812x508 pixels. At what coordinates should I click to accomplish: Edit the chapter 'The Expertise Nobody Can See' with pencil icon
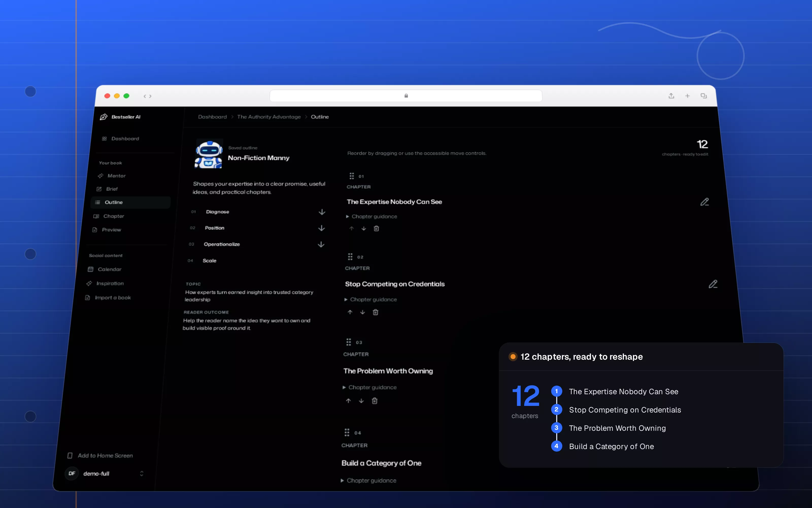[704, 202]
